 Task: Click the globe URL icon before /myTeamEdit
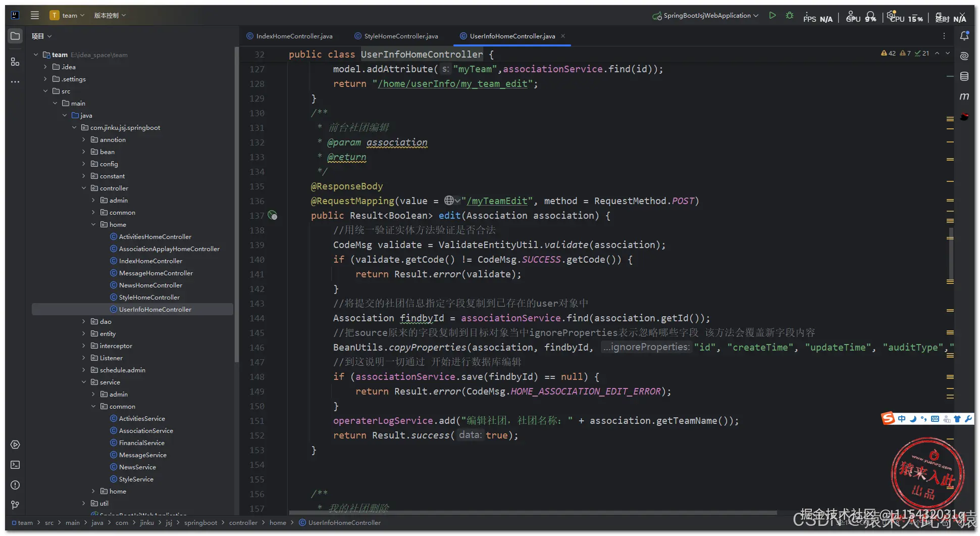click(452, 201)
